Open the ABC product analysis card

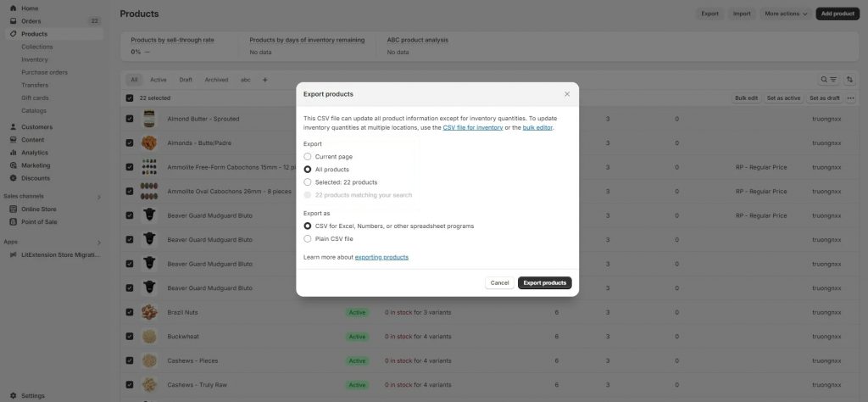coord(417,41)
